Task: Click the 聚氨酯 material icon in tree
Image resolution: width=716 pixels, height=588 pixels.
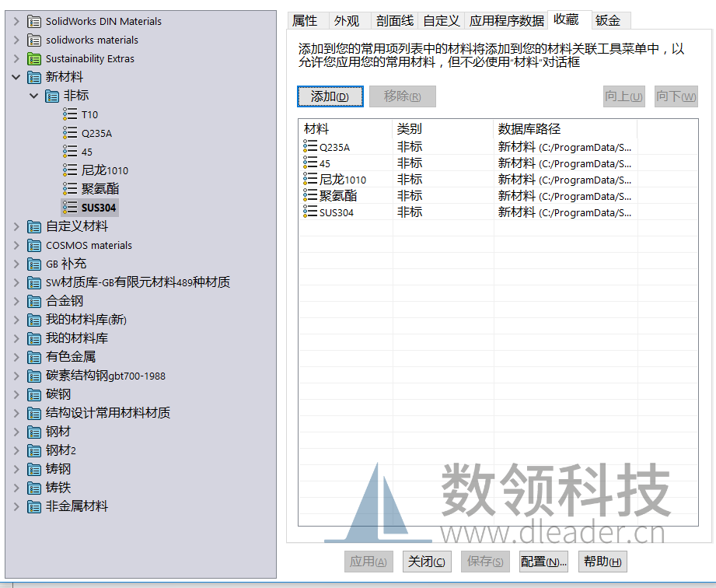Action: tap(70, 188)
